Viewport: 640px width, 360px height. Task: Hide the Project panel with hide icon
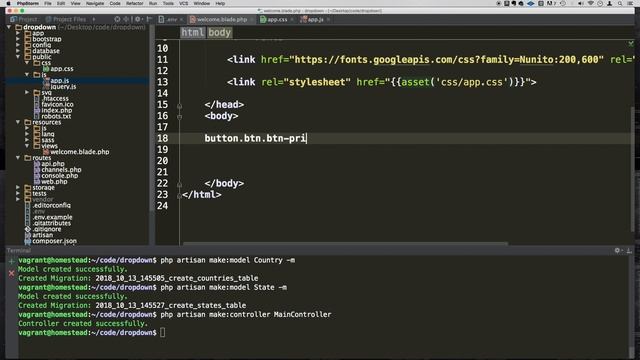coord(149,19)
